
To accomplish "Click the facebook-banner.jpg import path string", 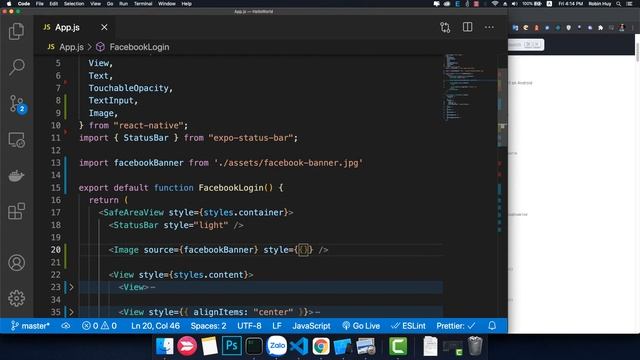I will (x=288, y=163).
